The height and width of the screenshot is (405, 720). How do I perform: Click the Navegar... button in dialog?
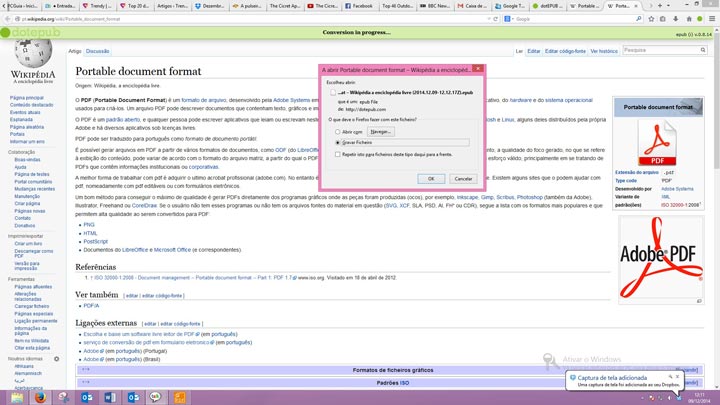[x=381, y=132]
